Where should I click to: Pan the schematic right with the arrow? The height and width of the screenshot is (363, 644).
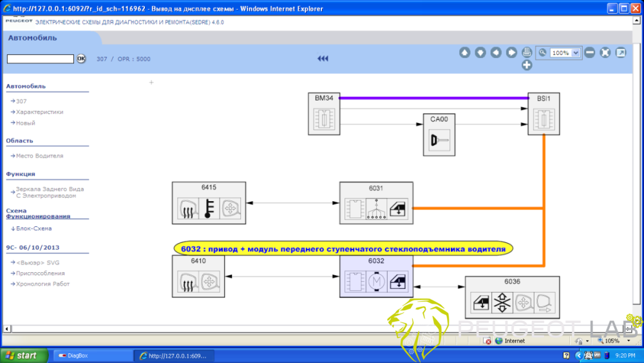511,53
